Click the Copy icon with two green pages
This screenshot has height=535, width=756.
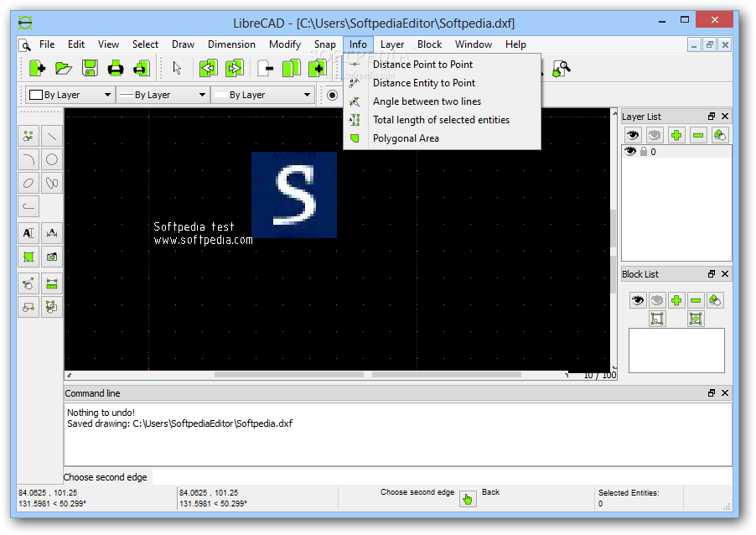(x=291, y=69)
